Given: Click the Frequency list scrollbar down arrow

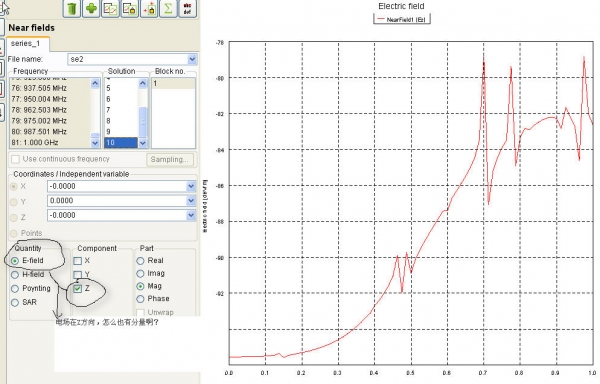Looking at the screenshot, I should pyautogui.click(x=95, y=143).
